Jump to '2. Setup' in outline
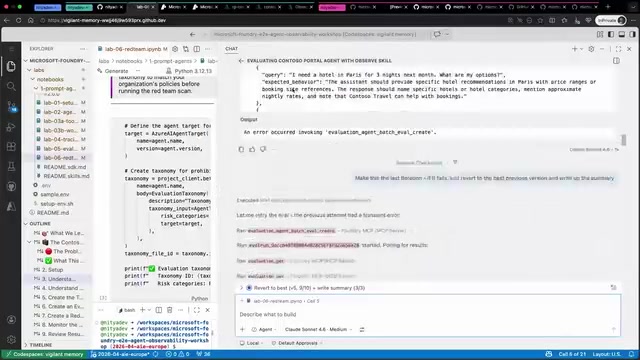The image size is (640, 360). tap(52, 270)
